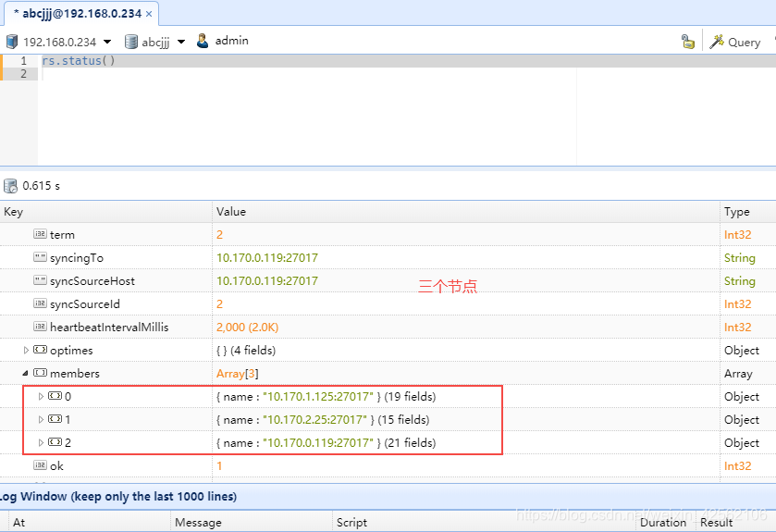
Task: Click the object icon of member 1
Action: (55, 419)
